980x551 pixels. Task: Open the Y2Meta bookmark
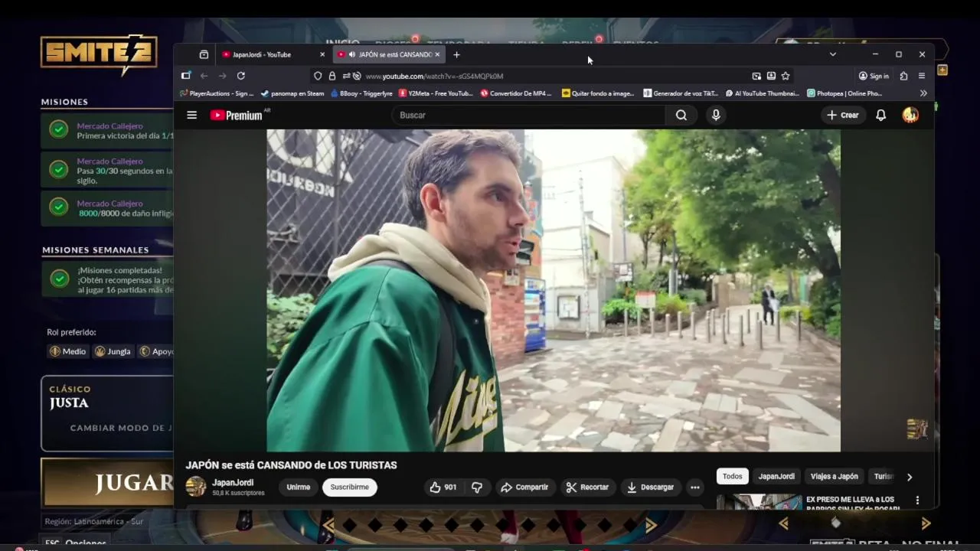coord(436,93)
